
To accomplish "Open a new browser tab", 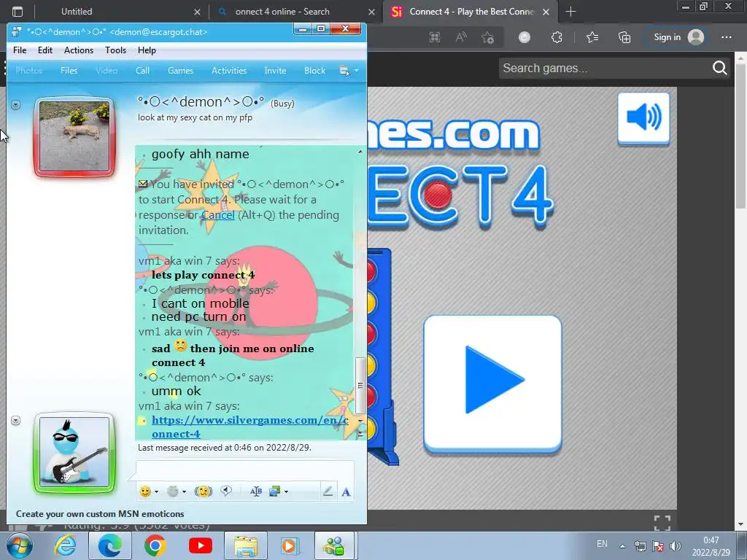I will [x=570, y=12].
